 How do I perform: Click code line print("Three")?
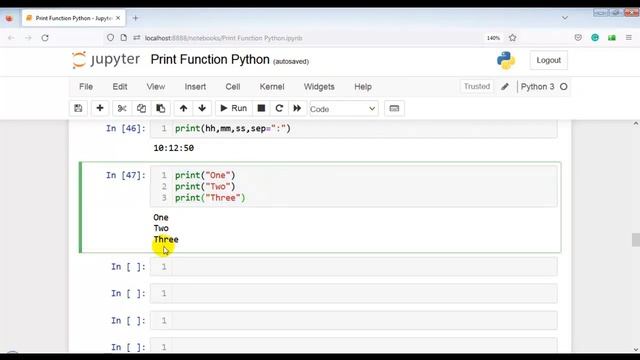pyautogui.click(x=210, y=198)
